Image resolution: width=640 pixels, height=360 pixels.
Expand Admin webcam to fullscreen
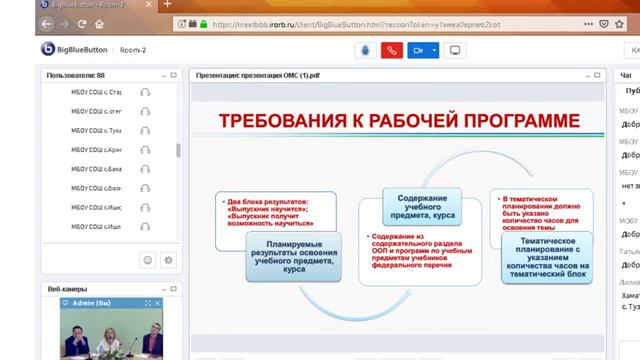click(x=147, y=303)
